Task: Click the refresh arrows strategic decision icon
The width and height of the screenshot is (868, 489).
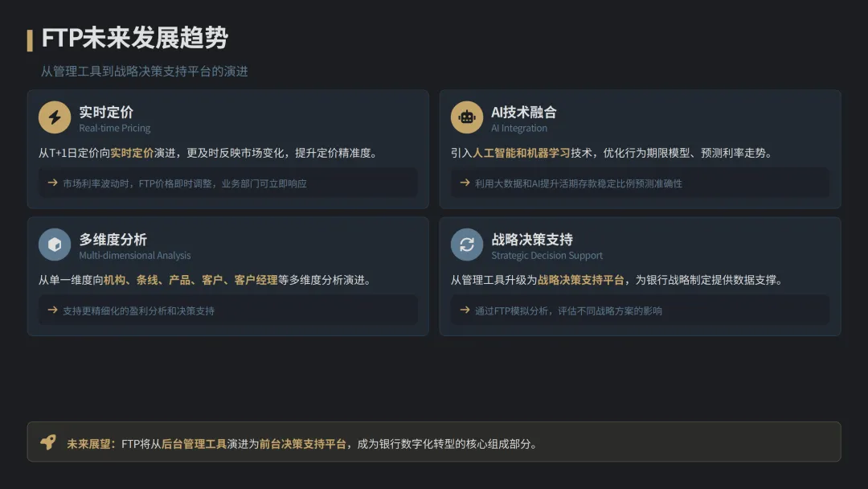Action: click(x=467, y=244)
